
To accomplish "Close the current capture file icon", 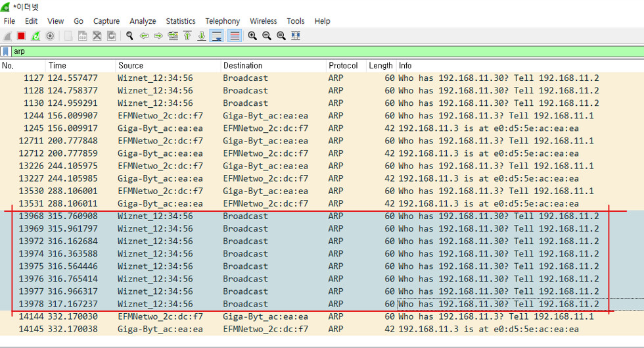I will (97, 36).
